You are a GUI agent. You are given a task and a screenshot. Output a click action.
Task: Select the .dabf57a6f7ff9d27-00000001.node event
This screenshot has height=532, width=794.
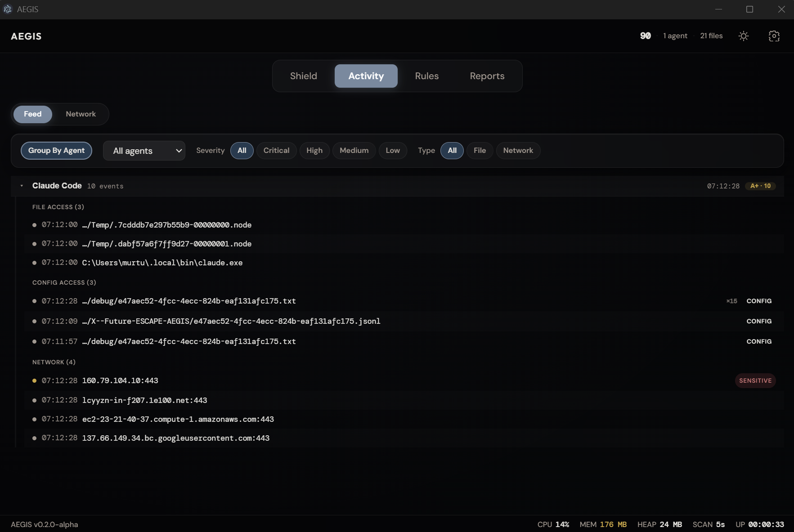404,244
